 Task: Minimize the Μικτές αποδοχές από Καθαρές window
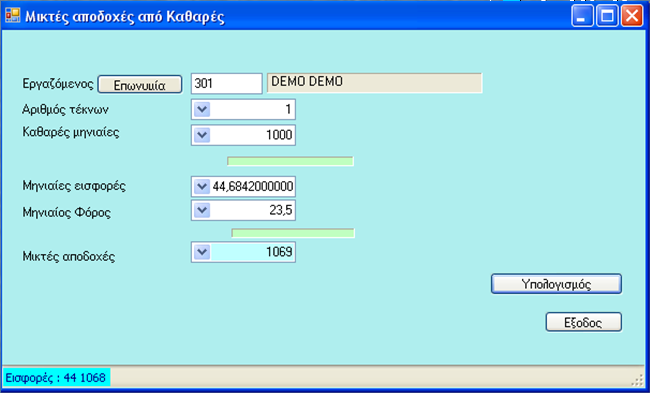point(582,16)
